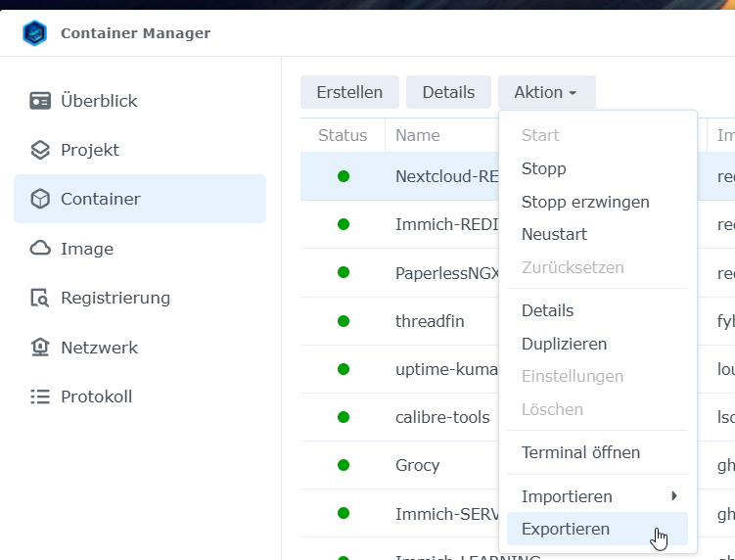
Task: Choose Exportieren from the Aktion menu
Action: pos(566,529)
